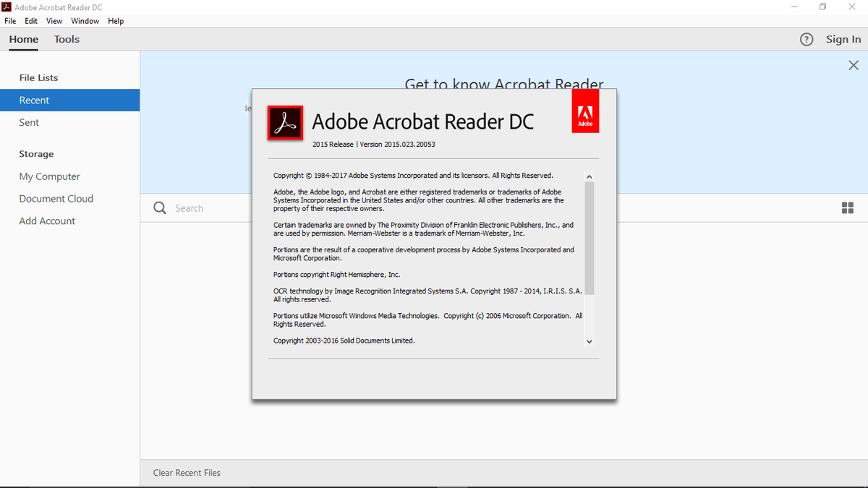Open the File menu
Image resolution: width=868 pixels, height=488 pixels.
click(x=10, y=21)
